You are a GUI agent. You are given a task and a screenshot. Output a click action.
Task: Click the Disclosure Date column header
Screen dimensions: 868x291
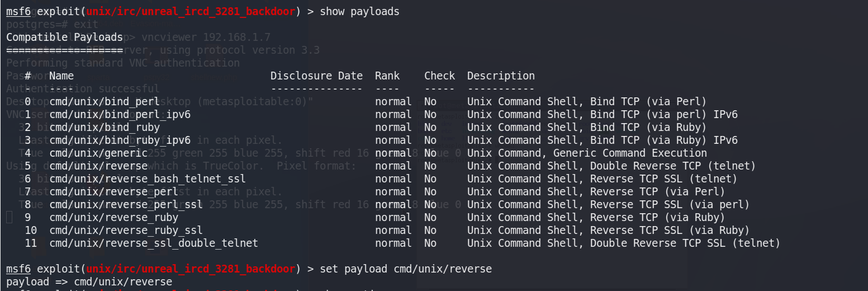(x=316, y=76)
